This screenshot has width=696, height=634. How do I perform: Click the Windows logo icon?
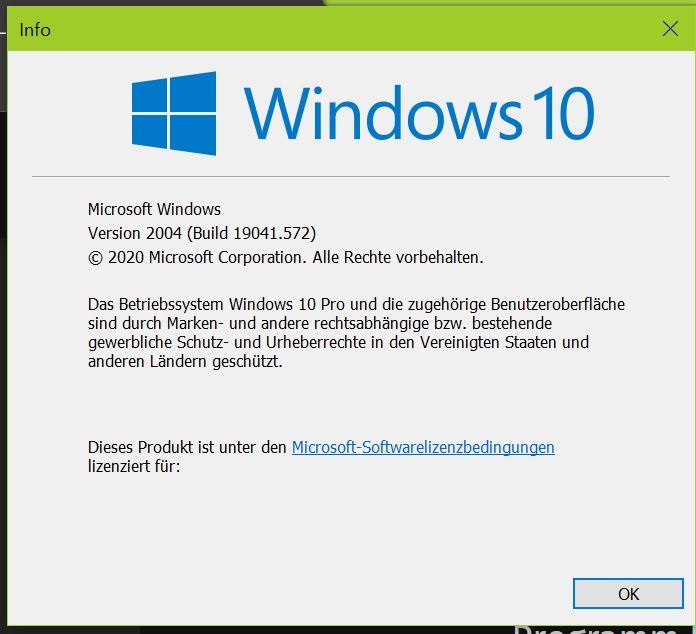(x=174, y=113)
